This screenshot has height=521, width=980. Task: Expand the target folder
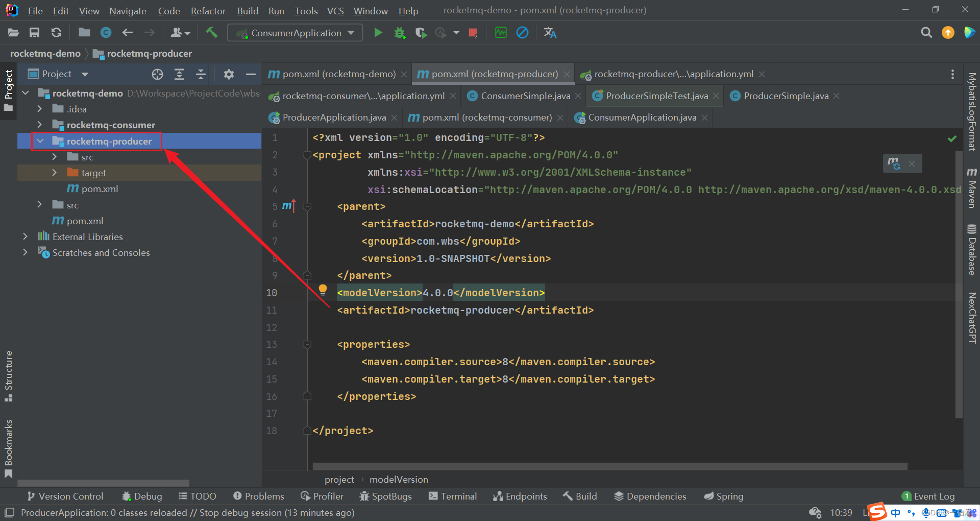(x=55, y=173)
